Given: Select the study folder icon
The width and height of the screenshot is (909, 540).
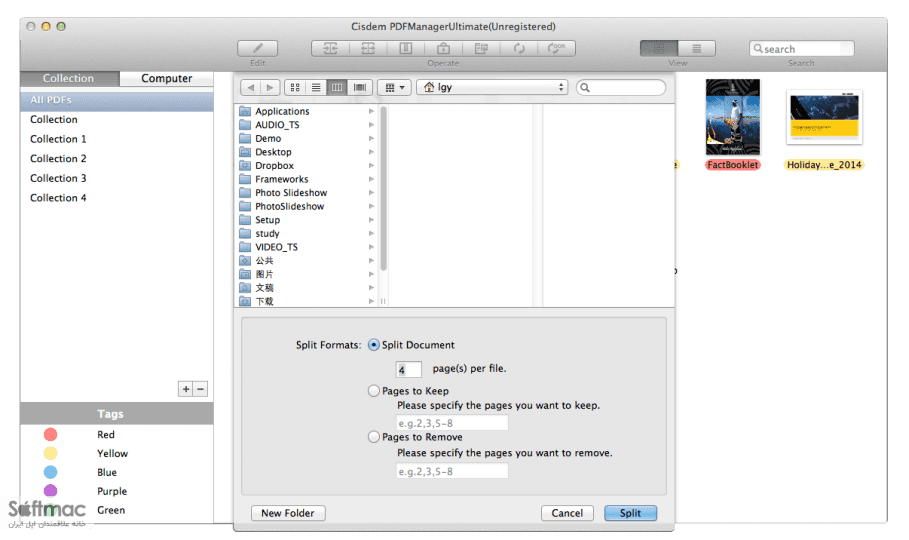Looking at the screenshot, I should coord(245,233).
